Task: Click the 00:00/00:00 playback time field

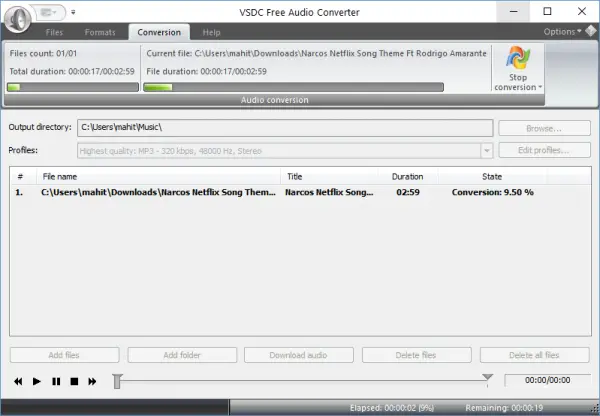Action: tap(548, 380)
